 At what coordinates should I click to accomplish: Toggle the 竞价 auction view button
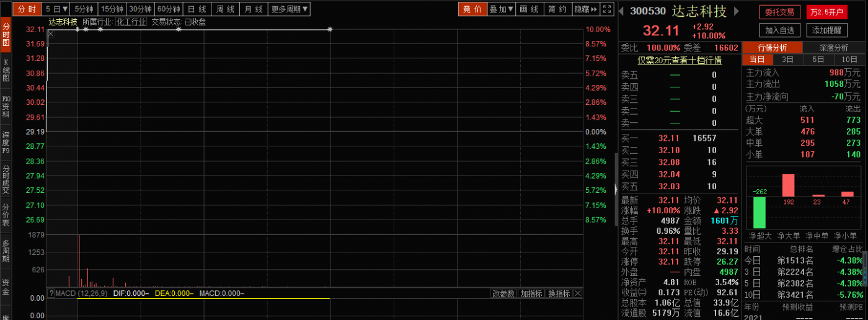click(472, 9)
